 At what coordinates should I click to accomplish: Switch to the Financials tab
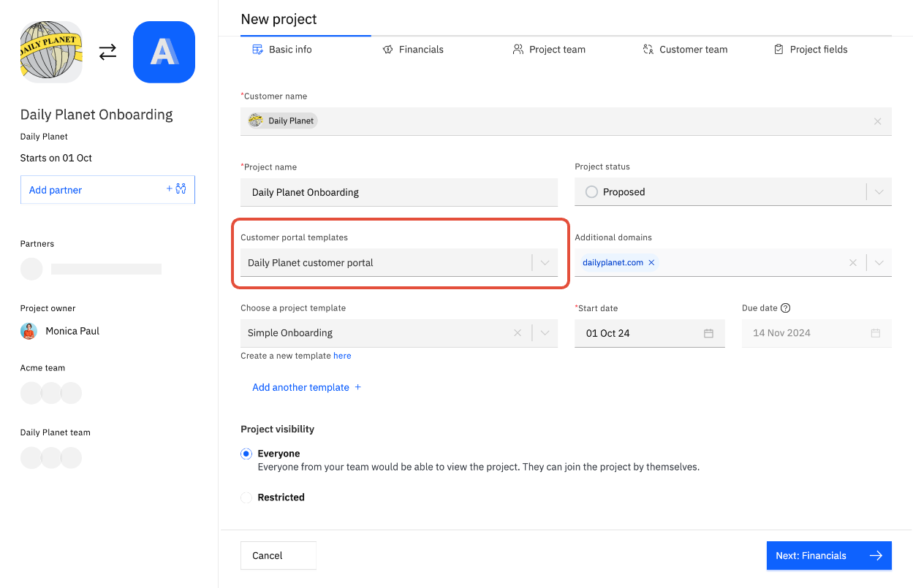[413, 50]
